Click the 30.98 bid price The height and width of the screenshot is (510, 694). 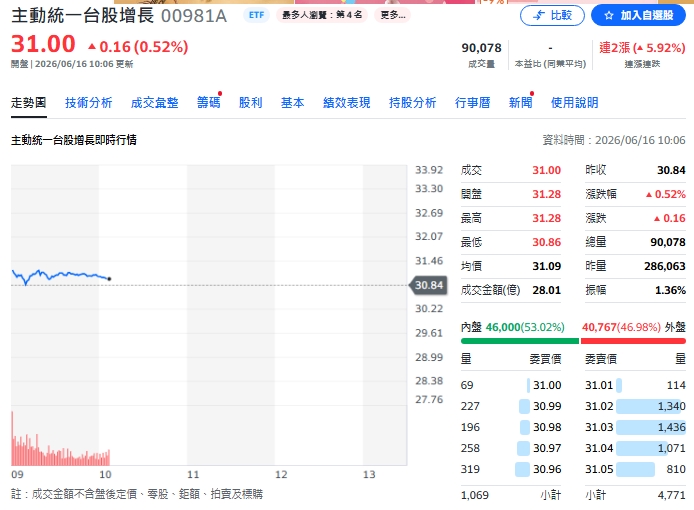547,427
